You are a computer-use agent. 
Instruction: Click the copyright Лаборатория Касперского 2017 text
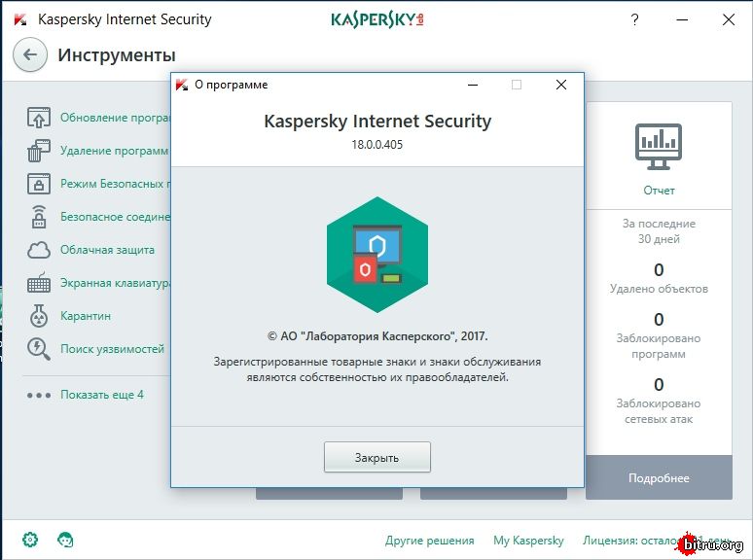point(377,336)
